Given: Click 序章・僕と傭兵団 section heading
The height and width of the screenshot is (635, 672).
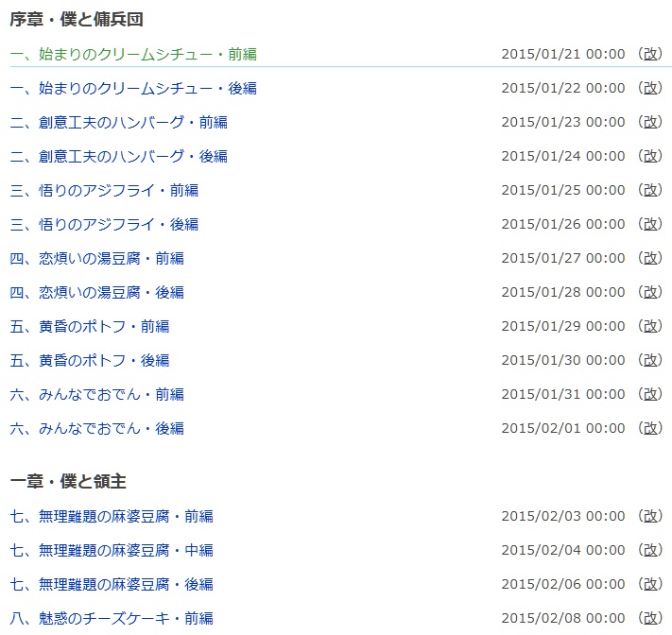Looking at the screenshot, I should [77, 19].
